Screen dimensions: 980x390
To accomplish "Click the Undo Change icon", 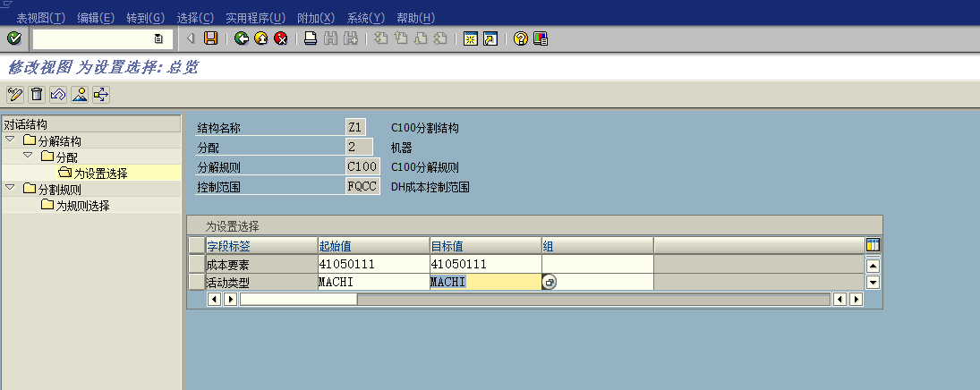I will (x=58, y=95).
